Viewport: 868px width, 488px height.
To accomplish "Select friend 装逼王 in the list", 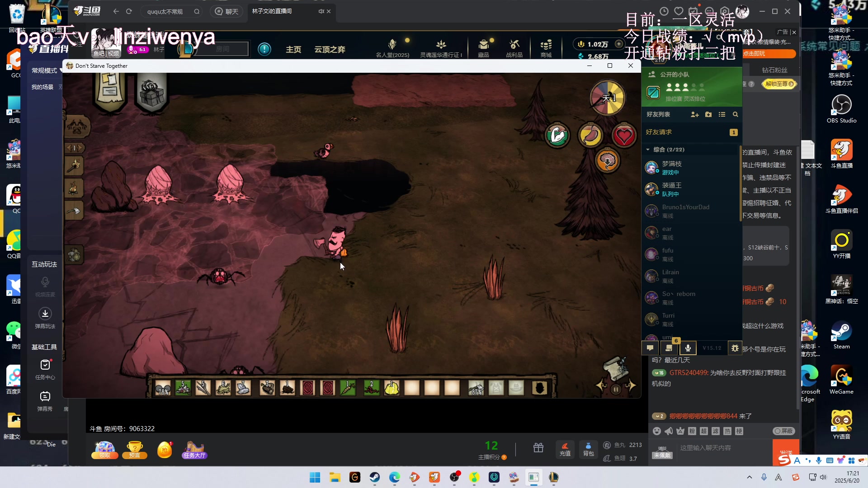I will click(x=692, y=189).
